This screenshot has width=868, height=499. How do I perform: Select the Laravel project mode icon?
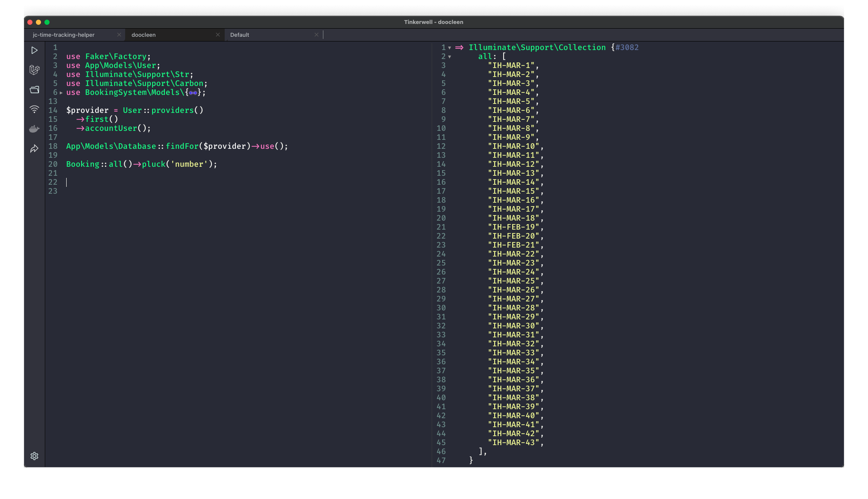click(35, 70)
